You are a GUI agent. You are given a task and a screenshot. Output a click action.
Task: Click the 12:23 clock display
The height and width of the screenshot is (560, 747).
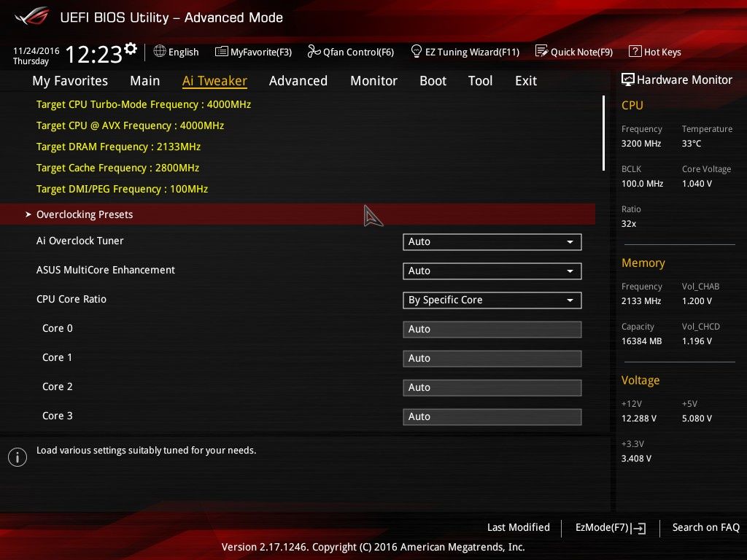(x=93, y=54)
